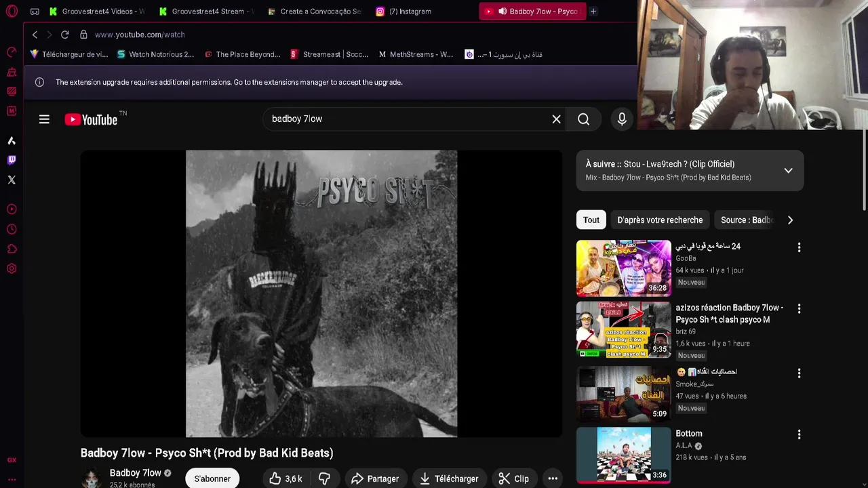Open The Place Beyond... bookmark
868x488 pixels.
click(x=242, y=54)
